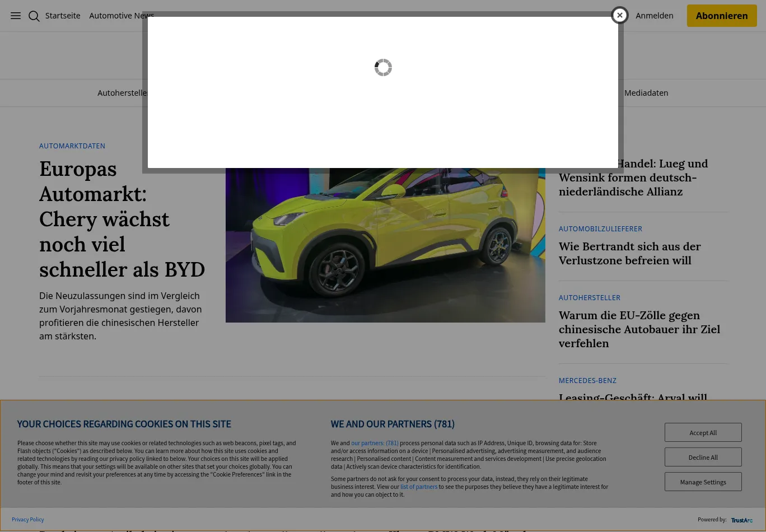Viewport: 766px width, 532px height.
Task: Open the Mediadaten tab
Action: point(646,92)
